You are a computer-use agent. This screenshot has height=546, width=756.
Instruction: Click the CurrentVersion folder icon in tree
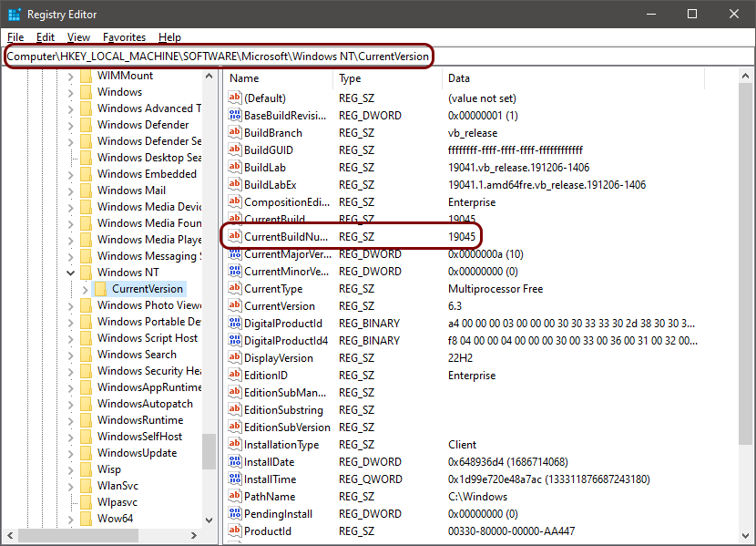pos(100,288)
